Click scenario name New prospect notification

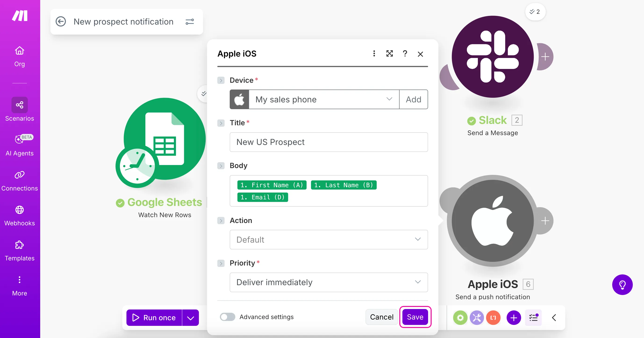124,22
